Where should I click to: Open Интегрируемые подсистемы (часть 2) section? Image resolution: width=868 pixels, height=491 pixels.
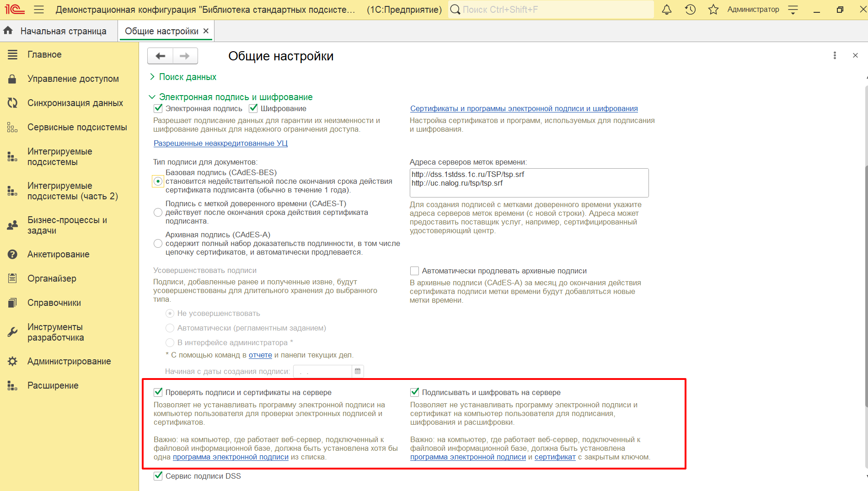click(73, 191)
